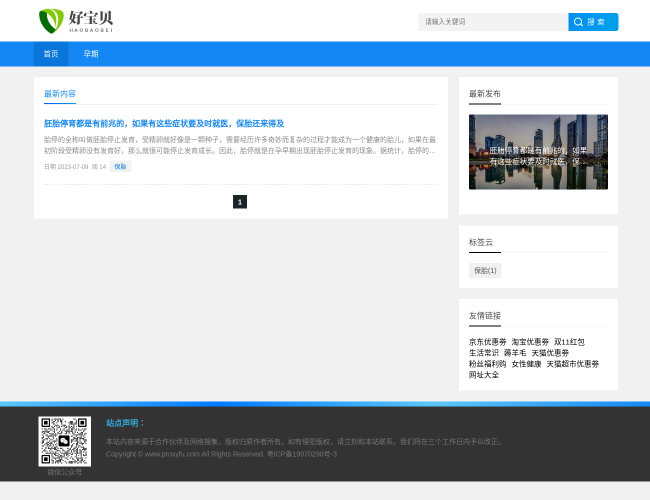
Task: Switch to the 孕期 navigation tab
Action: click(91, 54)
